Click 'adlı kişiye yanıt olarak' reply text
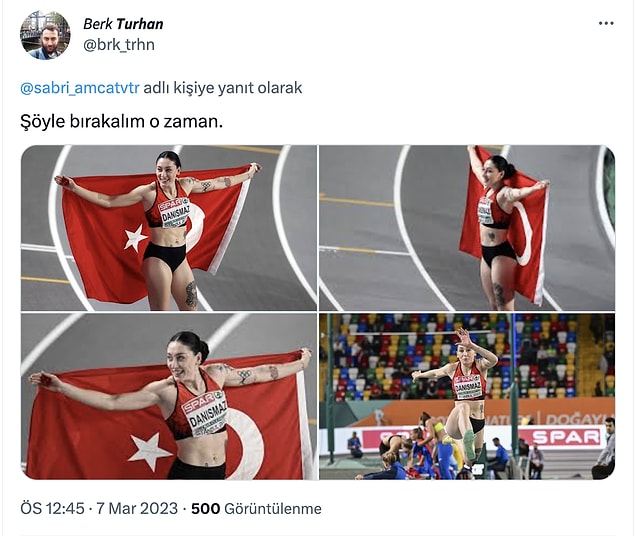 coord(223,88)
